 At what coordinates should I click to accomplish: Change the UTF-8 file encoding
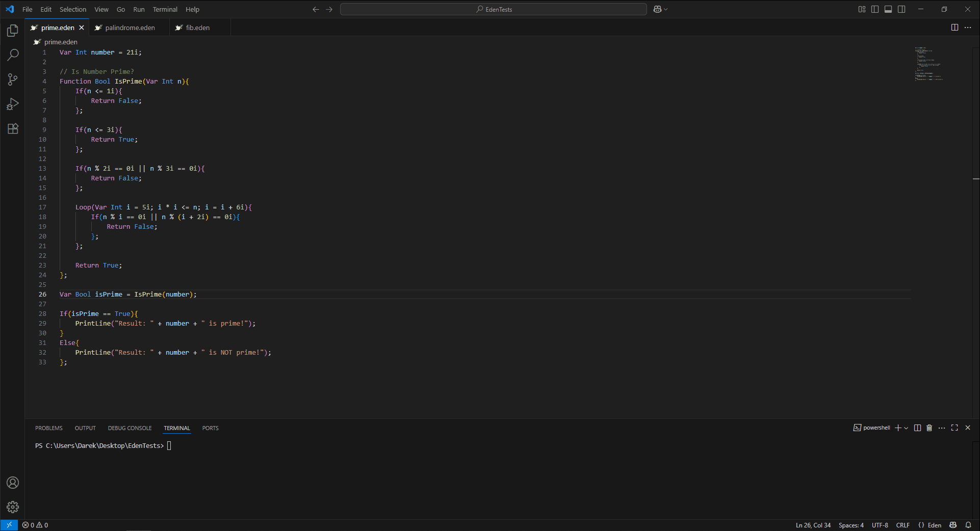(x=880, y=525)
